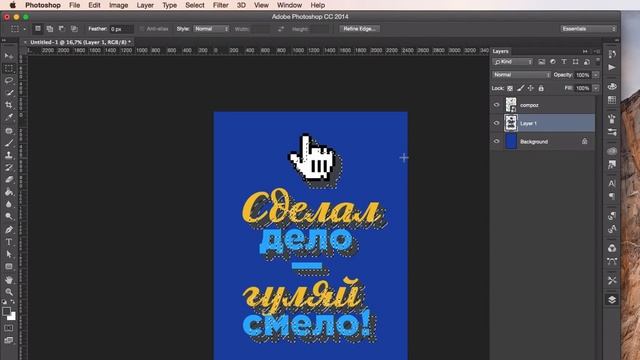Image resolution: width=640 pixels, height=360 pixels.
Task: Swap foreground and background colors
Action: (x=13, y=302)
